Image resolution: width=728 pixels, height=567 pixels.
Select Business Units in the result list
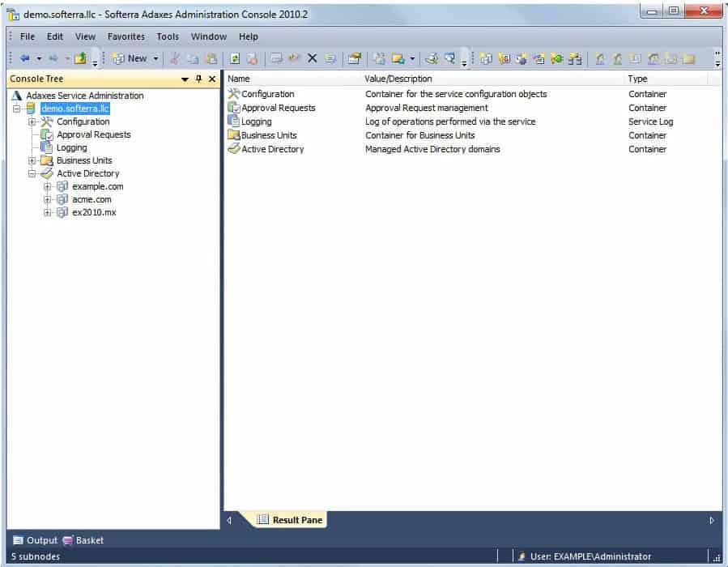[269, 135]
